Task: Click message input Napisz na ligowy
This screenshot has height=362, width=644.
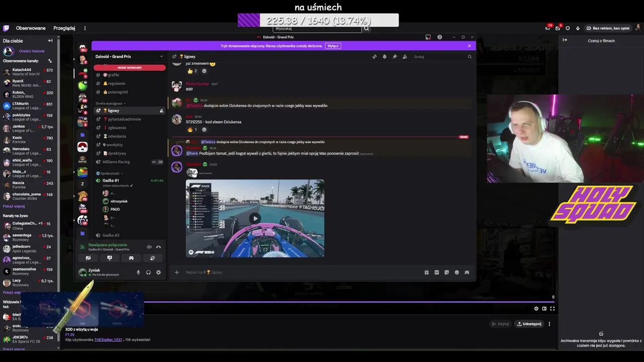Action: coord(302,273)
